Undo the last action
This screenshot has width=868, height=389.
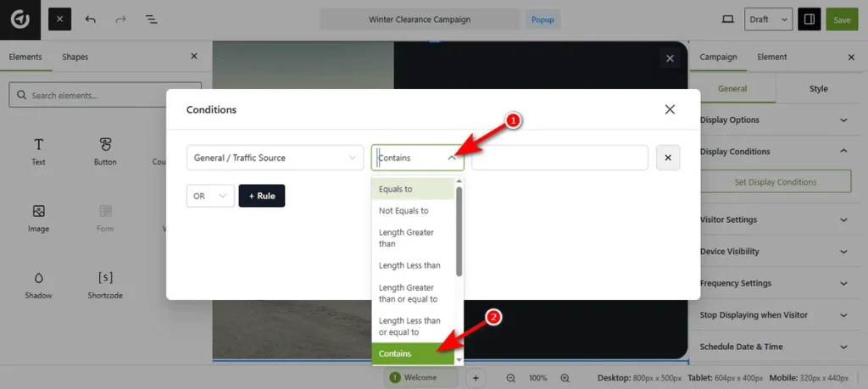91,19
